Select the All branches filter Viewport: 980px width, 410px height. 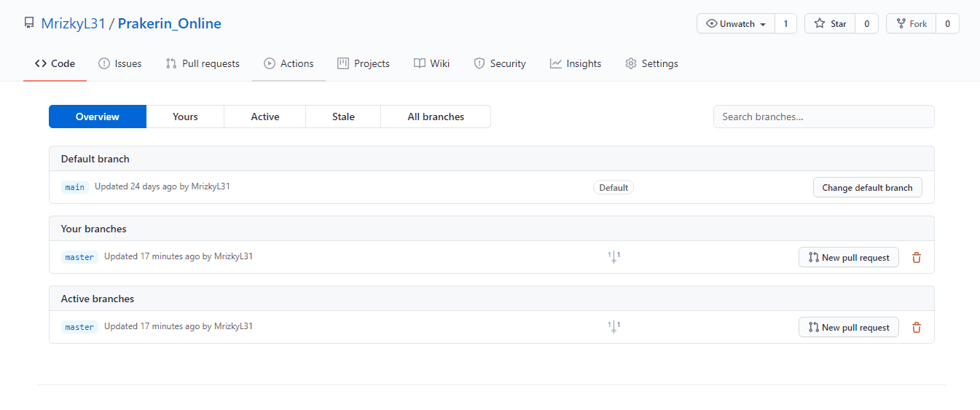[436, 117]
